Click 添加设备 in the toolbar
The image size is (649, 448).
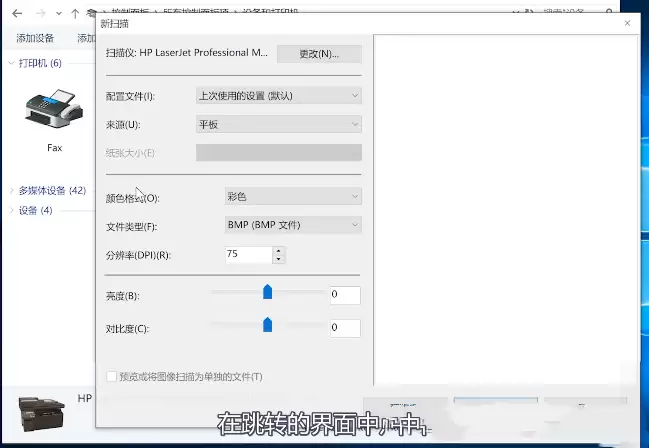pyautogui.click(x=35, y=38)
